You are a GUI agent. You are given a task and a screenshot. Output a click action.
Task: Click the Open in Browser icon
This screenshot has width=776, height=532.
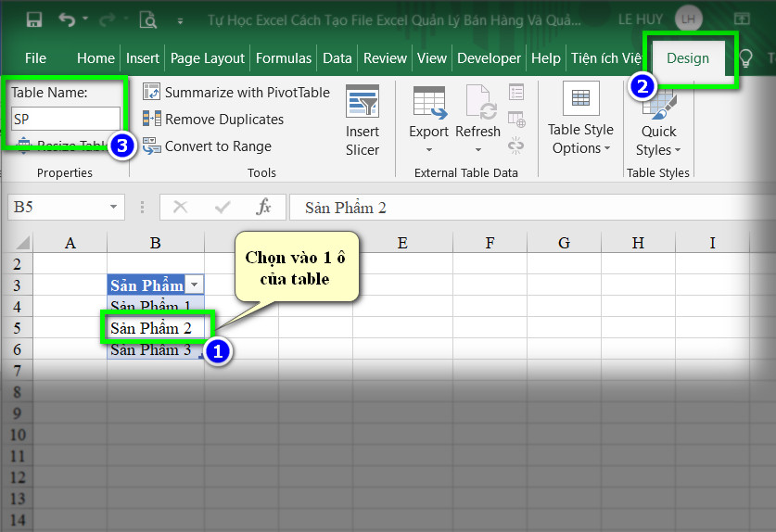516,120
